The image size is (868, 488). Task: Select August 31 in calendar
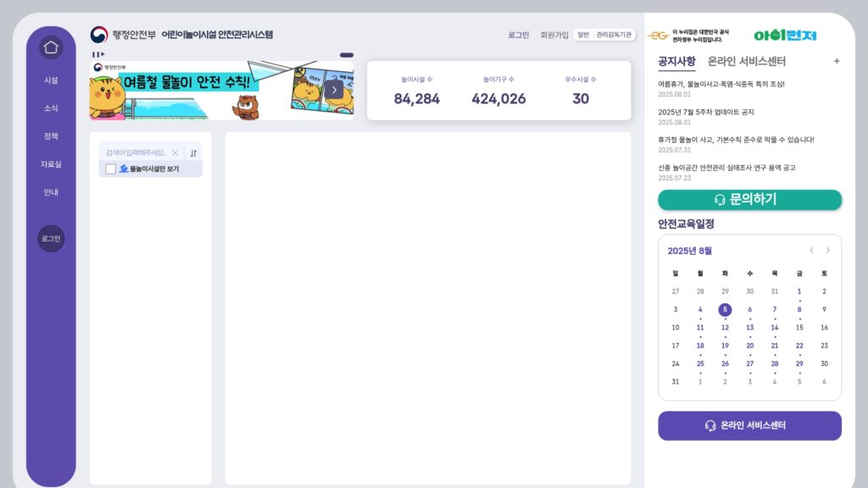tap(676, 382)
